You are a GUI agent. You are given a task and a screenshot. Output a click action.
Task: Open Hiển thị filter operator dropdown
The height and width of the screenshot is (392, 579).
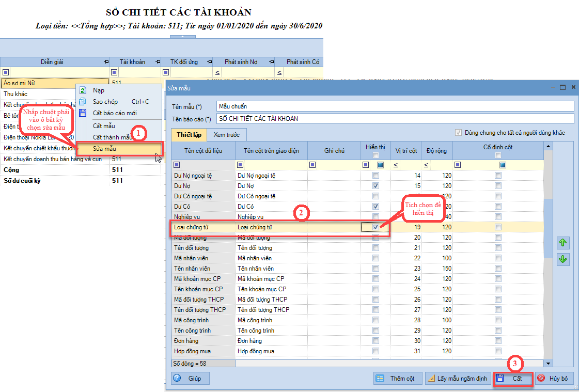click(366, 165)
